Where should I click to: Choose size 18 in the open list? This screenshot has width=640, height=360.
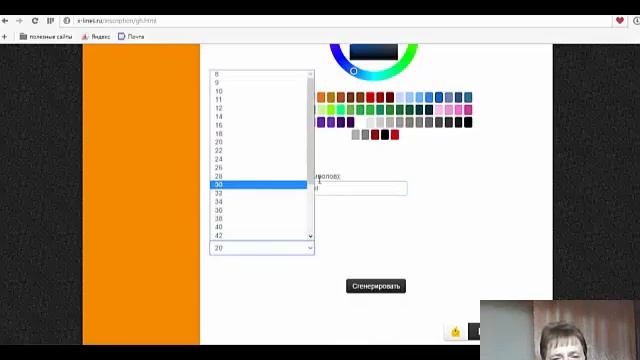(x=258, y=134)
